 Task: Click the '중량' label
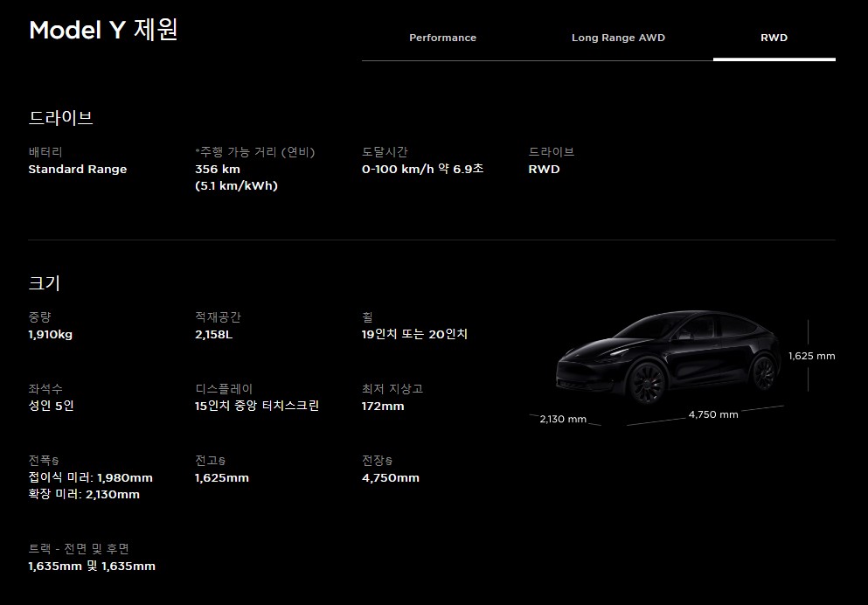point(39,317)
